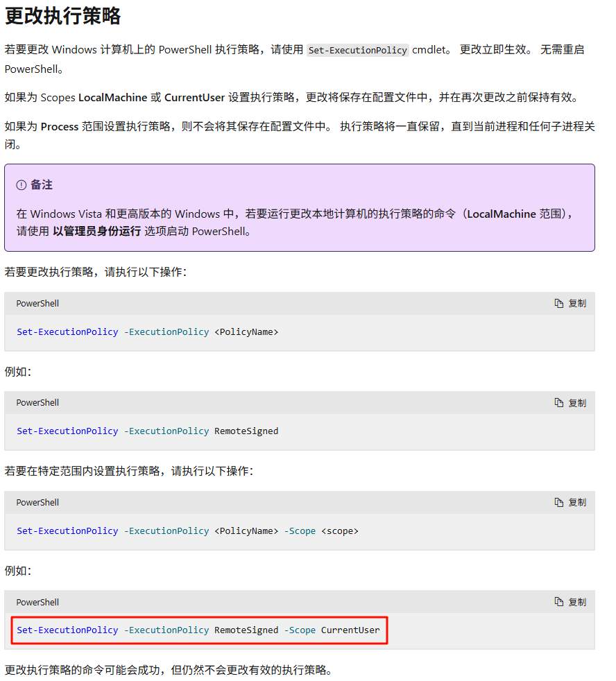
Task: Click the info icon beside 备注
Action: (22, 185)
